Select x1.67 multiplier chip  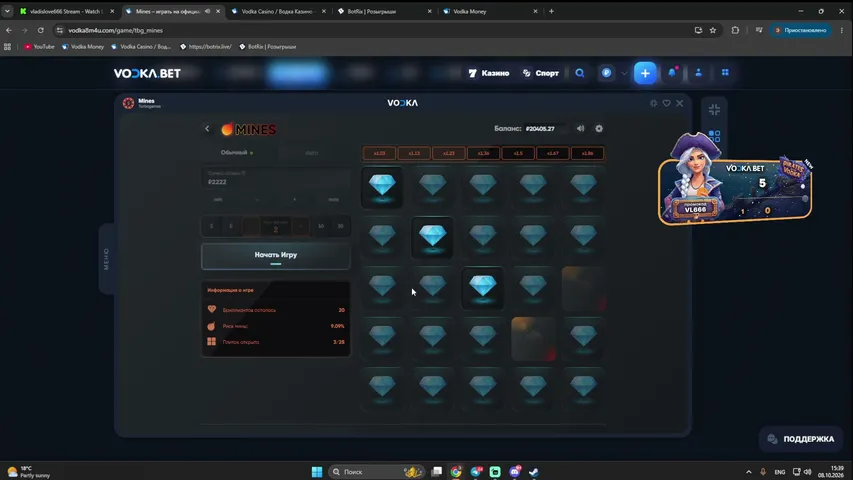(553, 153)
